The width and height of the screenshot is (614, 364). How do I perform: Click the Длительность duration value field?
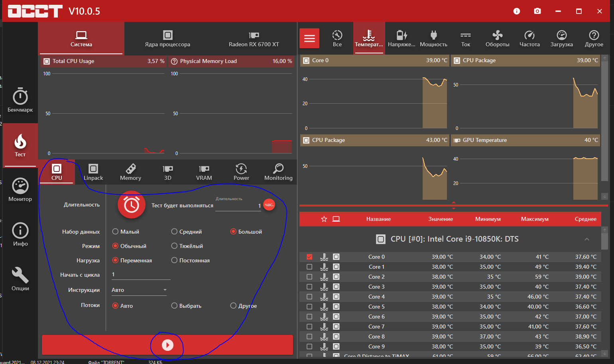[x=238, y=206]
